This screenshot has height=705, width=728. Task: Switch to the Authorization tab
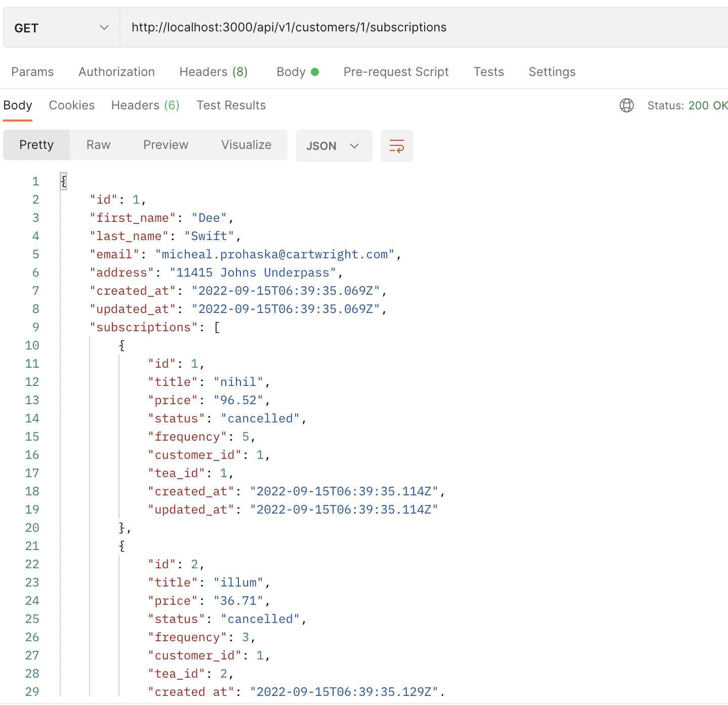116,71
